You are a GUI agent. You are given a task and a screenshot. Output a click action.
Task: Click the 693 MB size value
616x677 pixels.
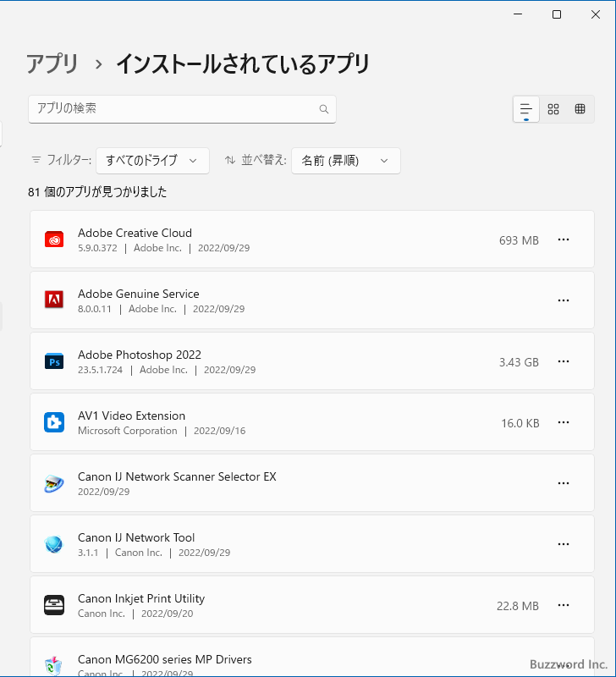click(519, 240)
